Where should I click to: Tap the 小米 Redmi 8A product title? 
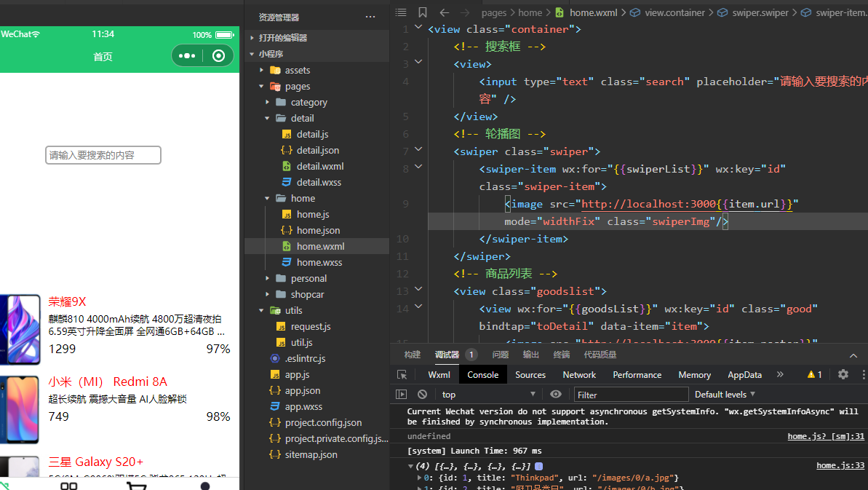[108, 382]
